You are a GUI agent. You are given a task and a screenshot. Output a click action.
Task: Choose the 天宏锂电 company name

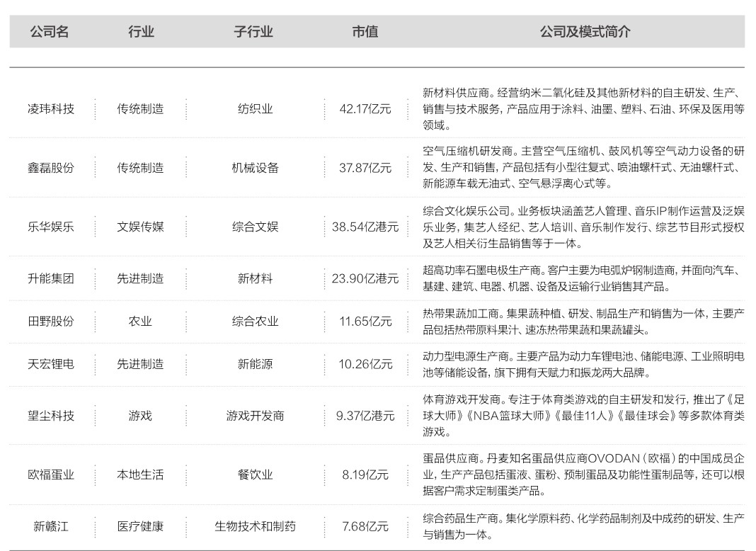click(x=50, y=364)
